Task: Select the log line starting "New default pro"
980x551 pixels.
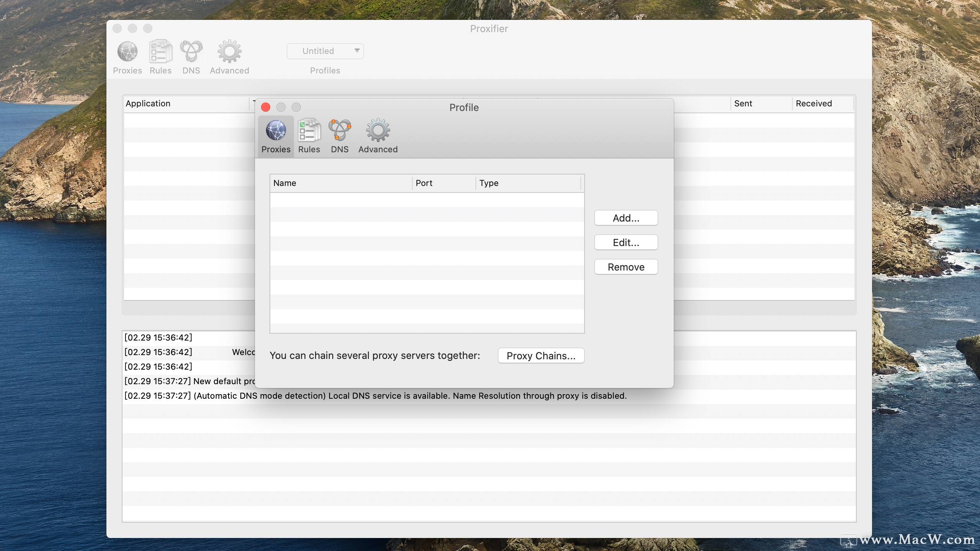Action: click(x=189, y=381)
